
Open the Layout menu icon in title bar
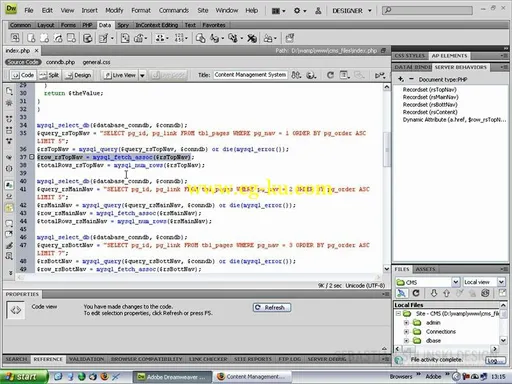278,11
